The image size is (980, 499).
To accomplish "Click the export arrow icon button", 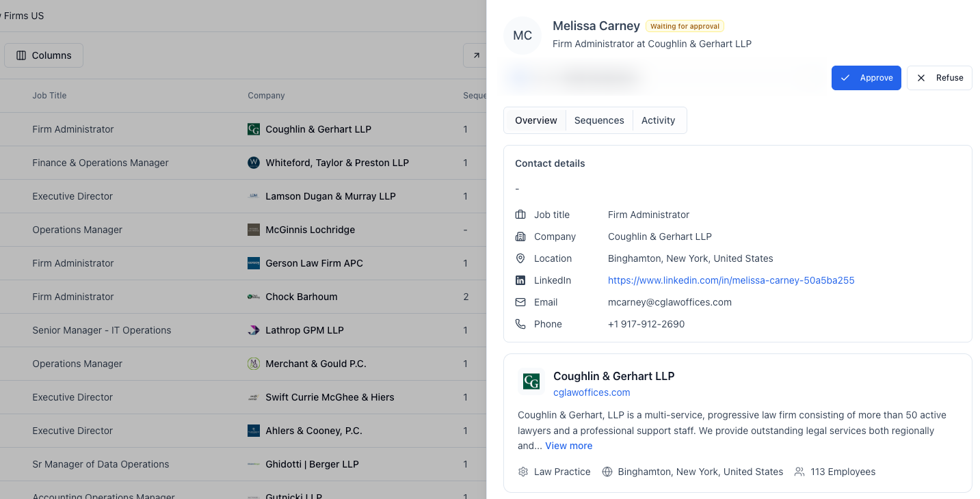I will pos(475,55).
